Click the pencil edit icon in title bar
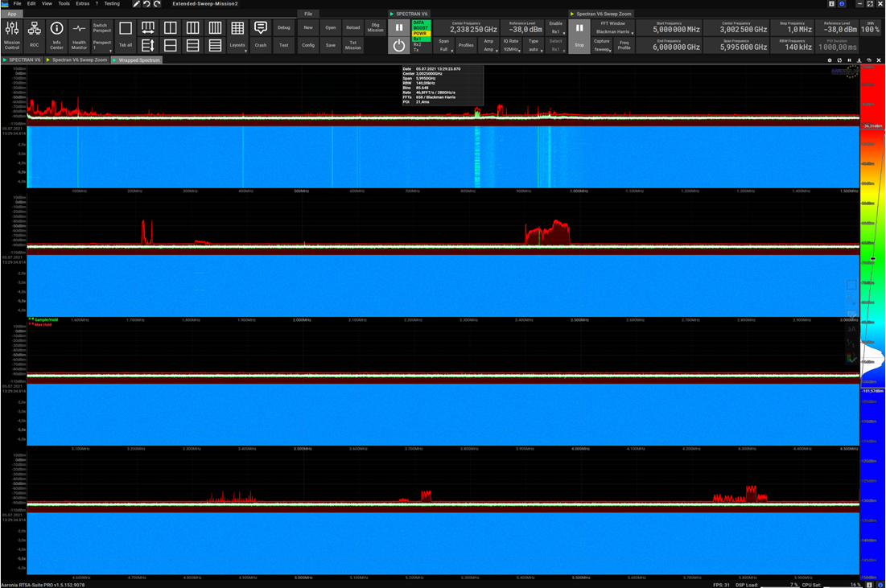Viewport: 886px width, 588px height. pos(136,4)
